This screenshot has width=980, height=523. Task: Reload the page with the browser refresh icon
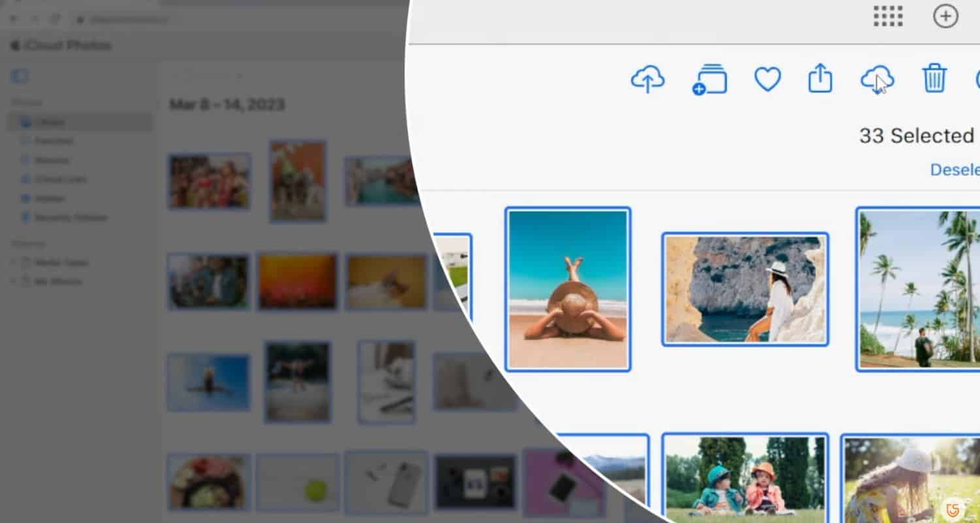tap(56, 19)
